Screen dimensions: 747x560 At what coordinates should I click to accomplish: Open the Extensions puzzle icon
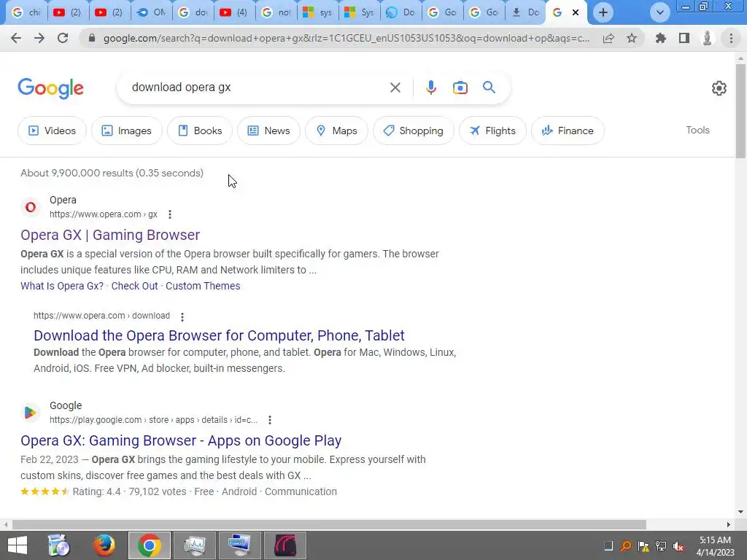click(x=661, y=38)
